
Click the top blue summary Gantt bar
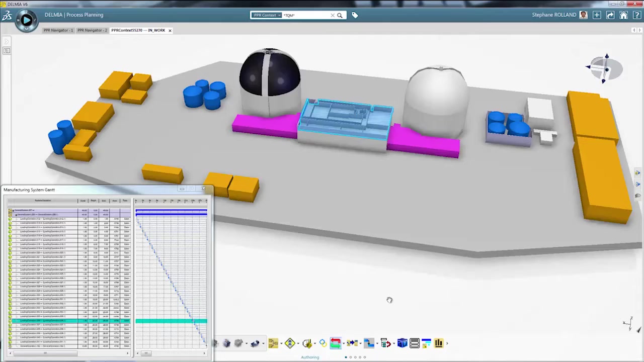(x=171, y=211)
